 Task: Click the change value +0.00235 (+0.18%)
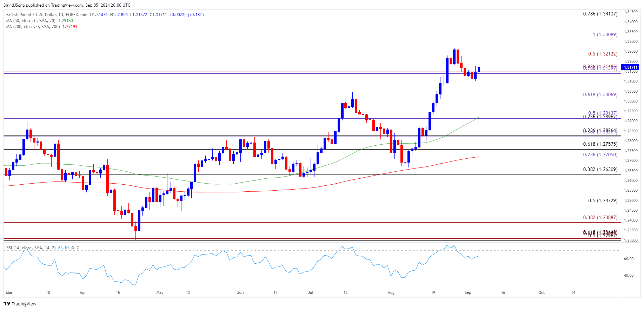(x=186, y=15)
